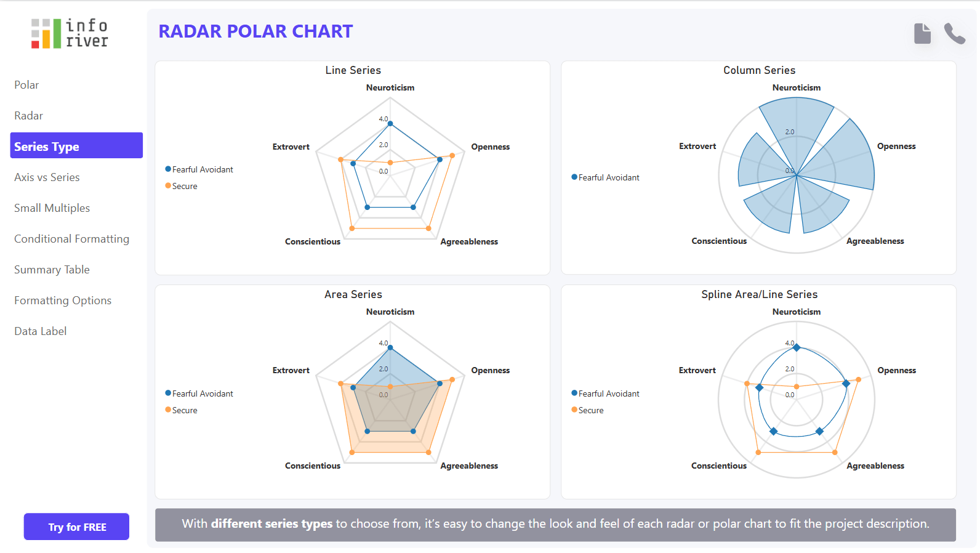Open Summary Table page
The width and height of the screenshot is (980, 553).
point(52,270)
